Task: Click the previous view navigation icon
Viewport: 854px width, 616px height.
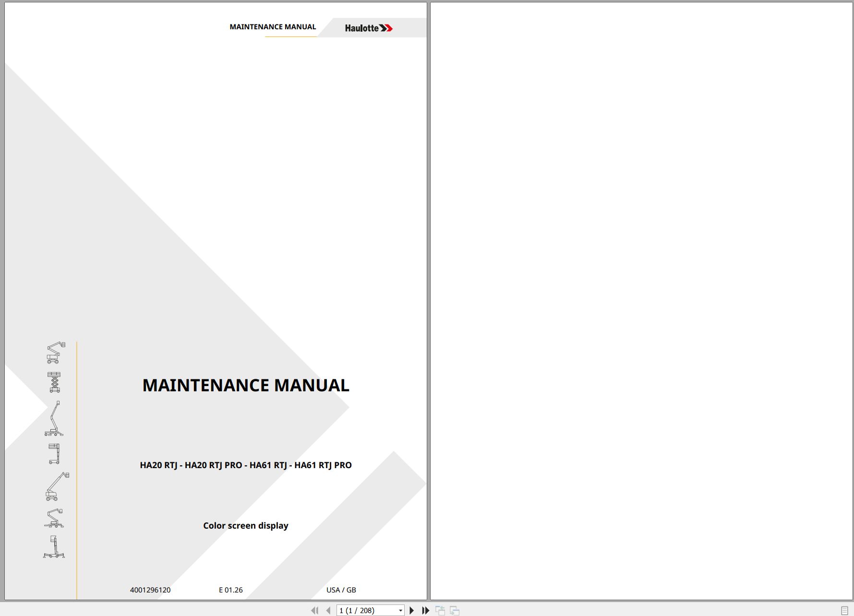Action: click(440, 610)
